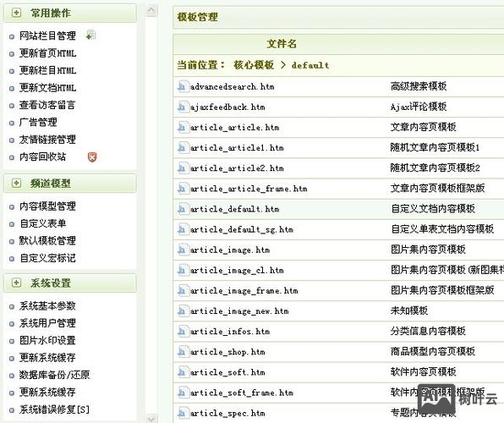The image size is (504, 423).
Task: Open 内容模型管理
Action: 47,206
